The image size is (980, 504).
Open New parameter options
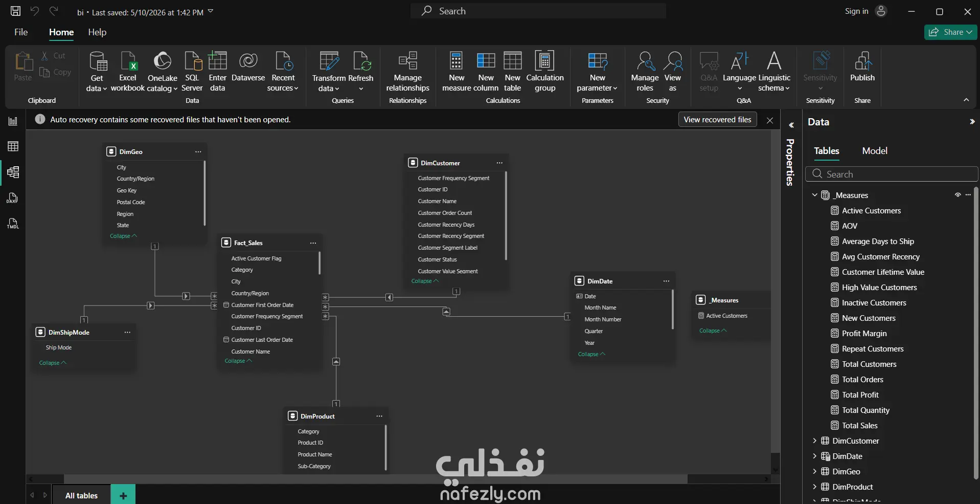point(597,72)
